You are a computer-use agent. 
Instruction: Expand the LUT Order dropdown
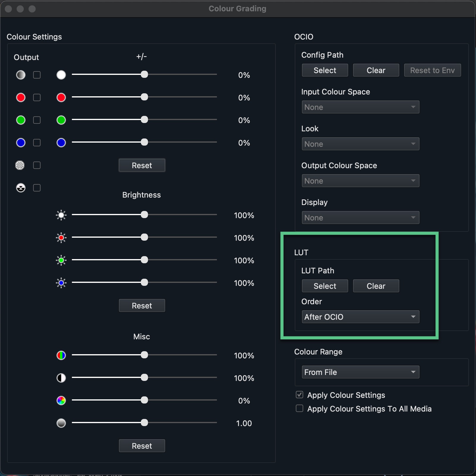(360, 317)
